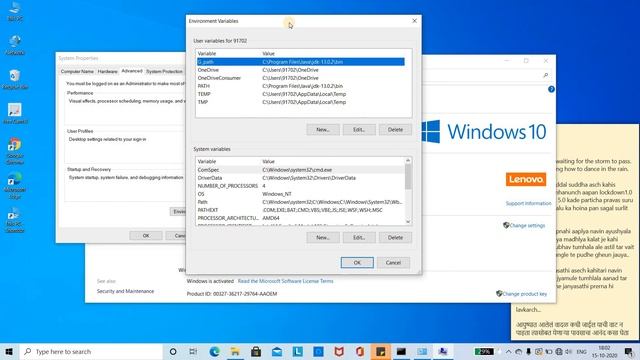Open Cortana circle on taskbar
The height and width of the screenshot is (360, 640).
point(173,351)
